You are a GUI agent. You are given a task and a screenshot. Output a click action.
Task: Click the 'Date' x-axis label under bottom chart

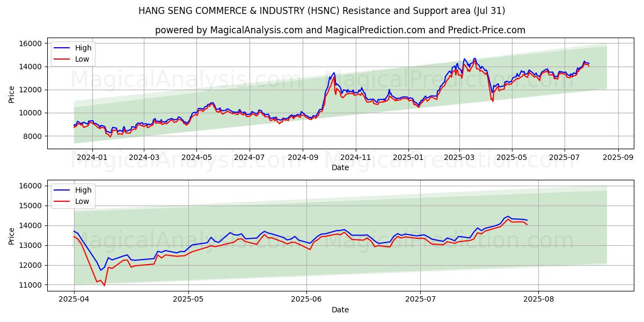(x=340, y=310)
